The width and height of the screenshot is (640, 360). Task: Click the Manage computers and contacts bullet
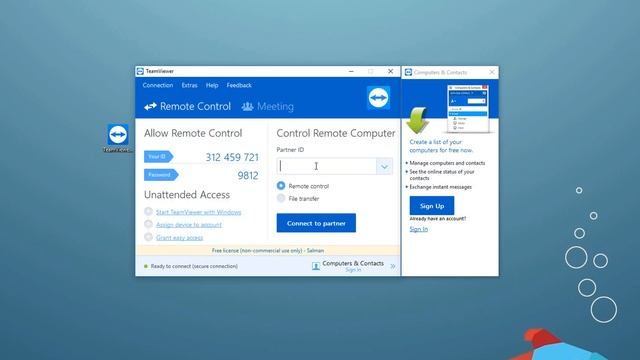point(447,163)
